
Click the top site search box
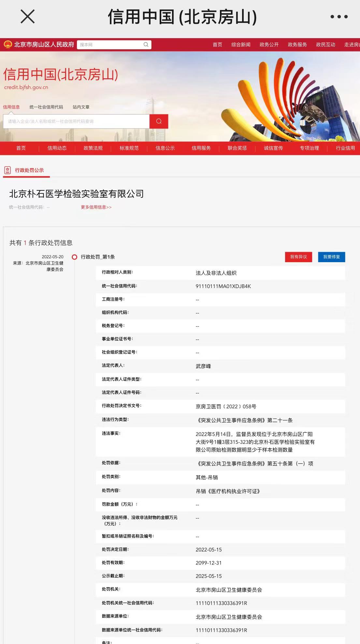(111, 45)
